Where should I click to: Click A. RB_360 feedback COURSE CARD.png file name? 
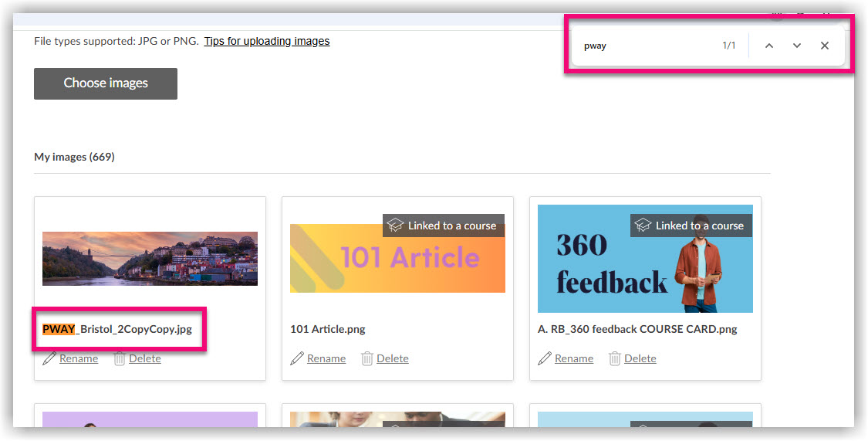[x=638, y=329]
